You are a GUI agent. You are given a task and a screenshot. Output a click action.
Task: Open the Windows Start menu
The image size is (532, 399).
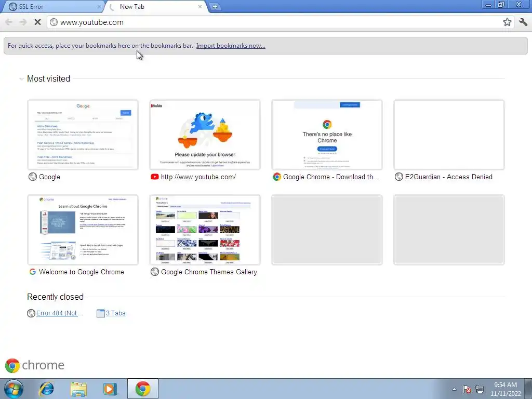(x=14, y=389)
